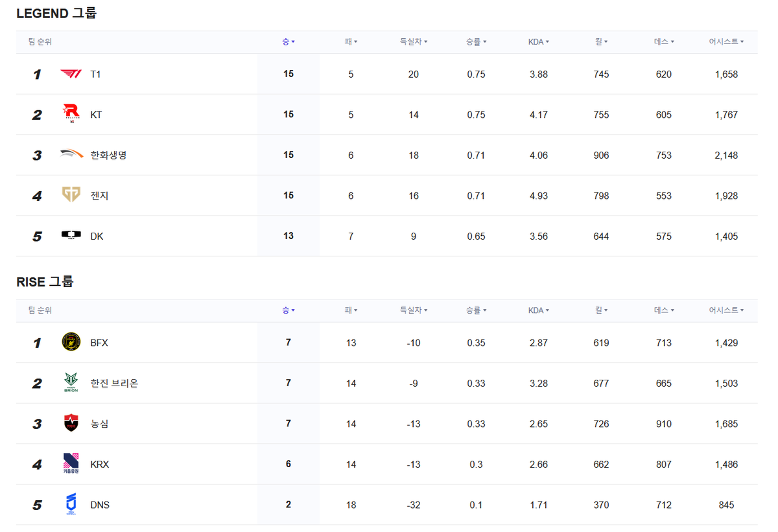Screen dimensions: 778x532
Task: Sort LEGEND group by 어시스트 column
Action: [x=726, y=41]
